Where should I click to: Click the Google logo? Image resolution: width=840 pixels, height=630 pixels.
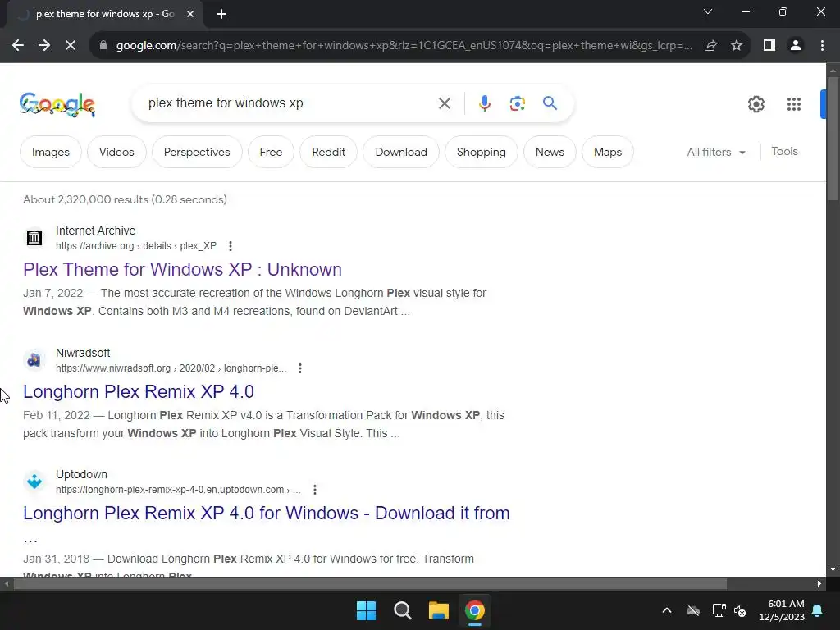(57, 104)
